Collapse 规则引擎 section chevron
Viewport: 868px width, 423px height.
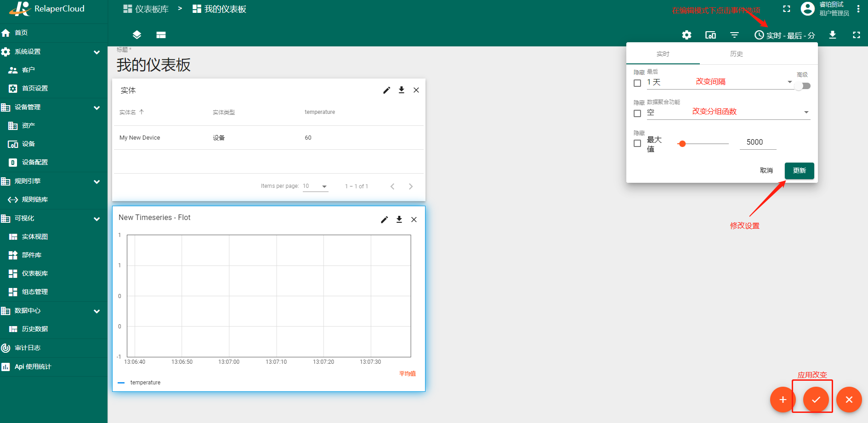97,181
